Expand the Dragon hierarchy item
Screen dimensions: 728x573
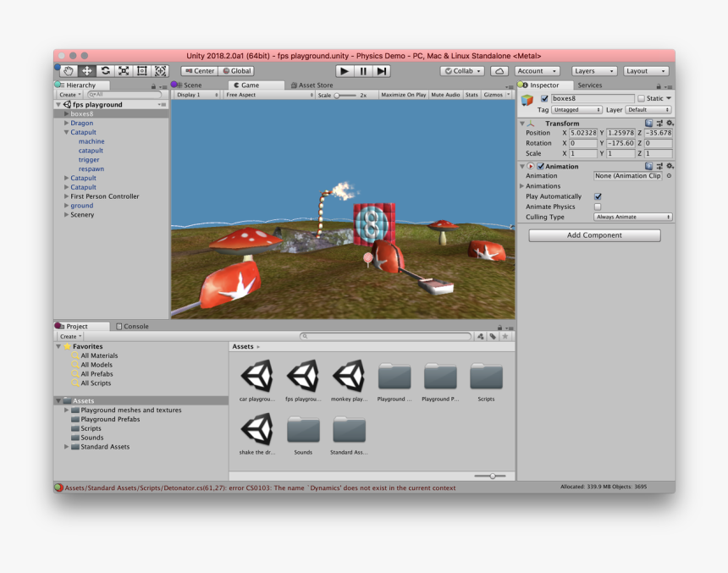coord(66,123)
